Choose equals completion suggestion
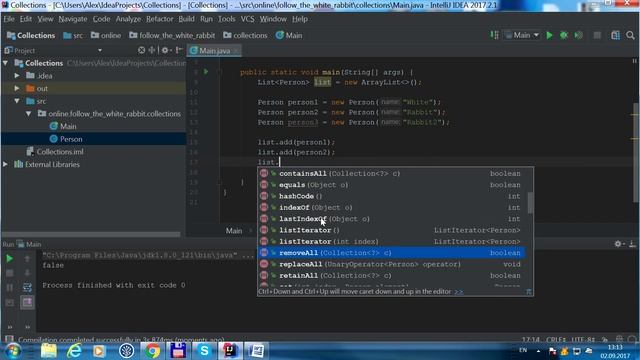640x360 pixels. point(391,185)
